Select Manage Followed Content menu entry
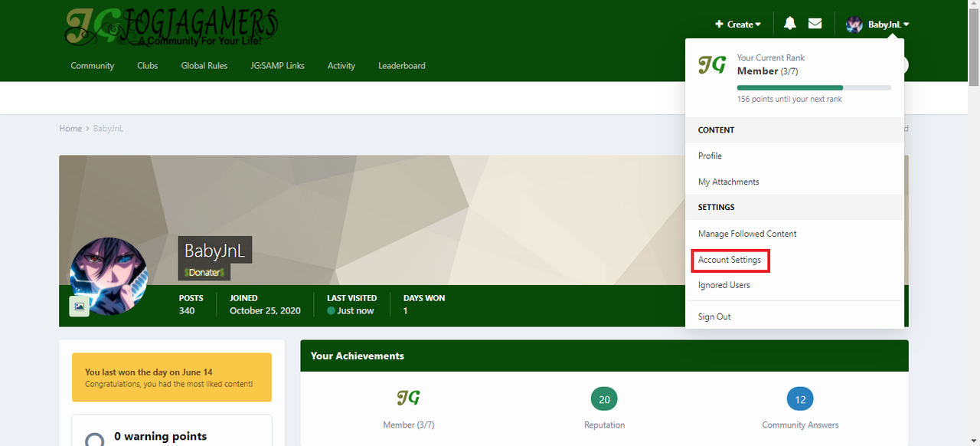Screen dimensions: 980x446 tap(795, 234)
